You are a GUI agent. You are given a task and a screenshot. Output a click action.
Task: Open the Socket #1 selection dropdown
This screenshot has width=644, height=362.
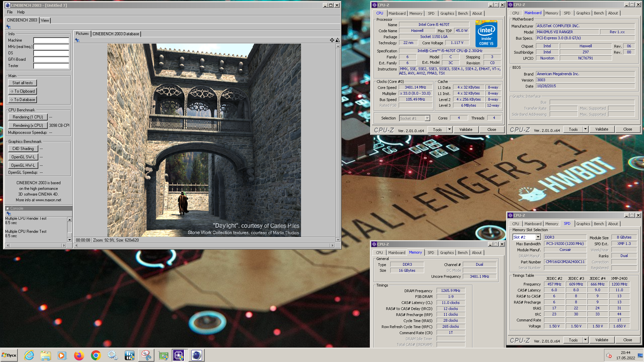click(427, 118)
